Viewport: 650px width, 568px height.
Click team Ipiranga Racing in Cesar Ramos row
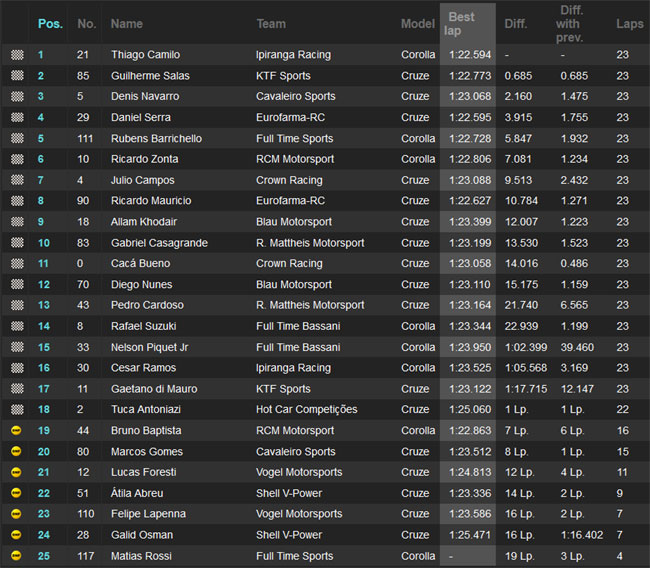tap(293, 368)
